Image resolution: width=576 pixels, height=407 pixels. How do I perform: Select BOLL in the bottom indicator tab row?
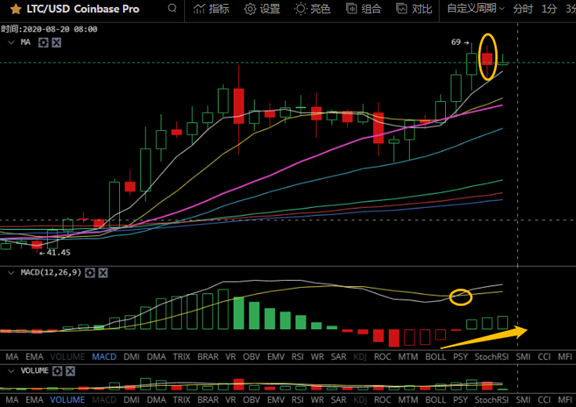pyautogui.click(x=436, y=400)
